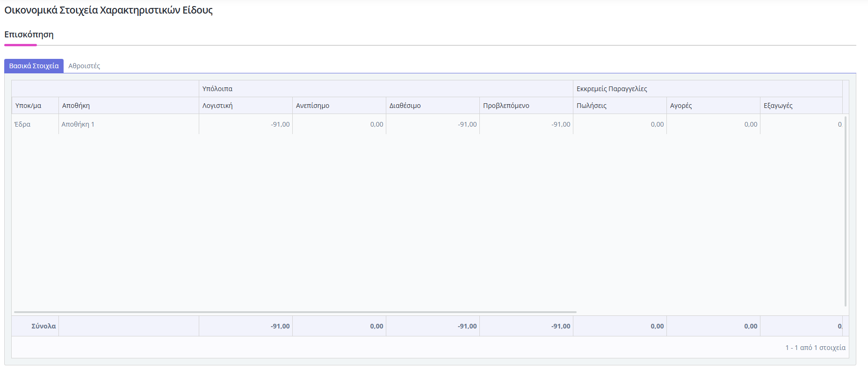Select the Αποθήκη 1 row cell
The width and height of the screenshot is (868, 371).
coord(129,124)
